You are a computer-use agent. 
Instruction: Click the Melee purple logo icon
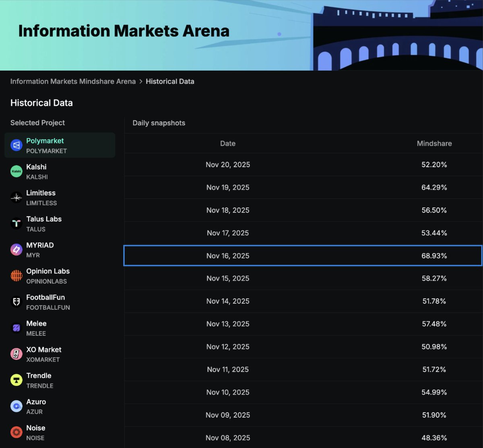(x=16, y=328)
